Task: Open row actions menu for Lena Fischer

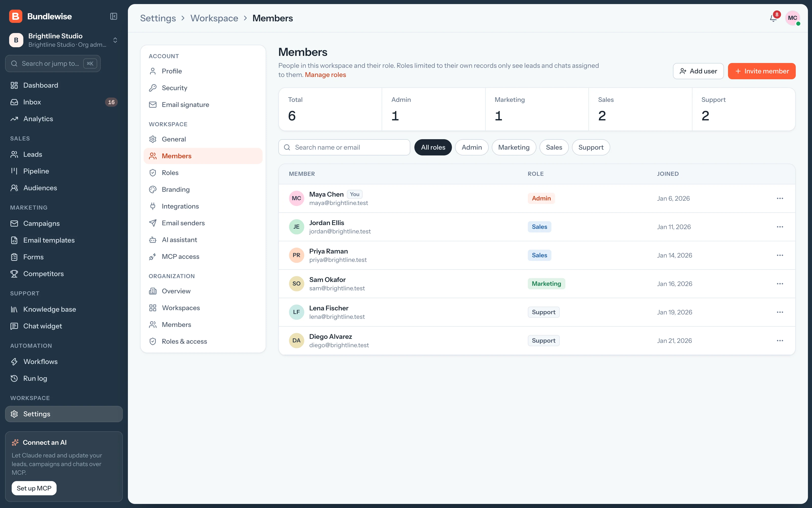Action: pyautogui.click(x=780, y=312)
